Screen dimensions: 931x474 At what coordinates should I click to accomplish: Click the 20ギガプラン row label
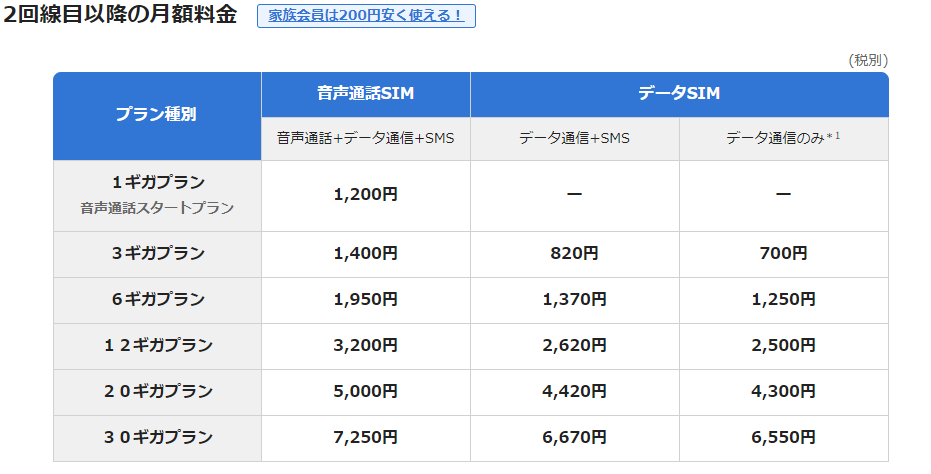pos(157,392)
